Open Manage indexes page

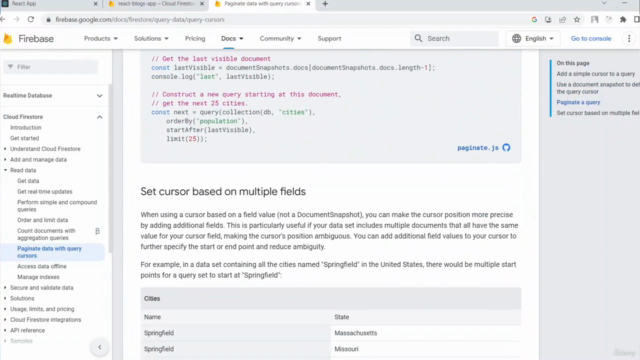pos(38,277)
